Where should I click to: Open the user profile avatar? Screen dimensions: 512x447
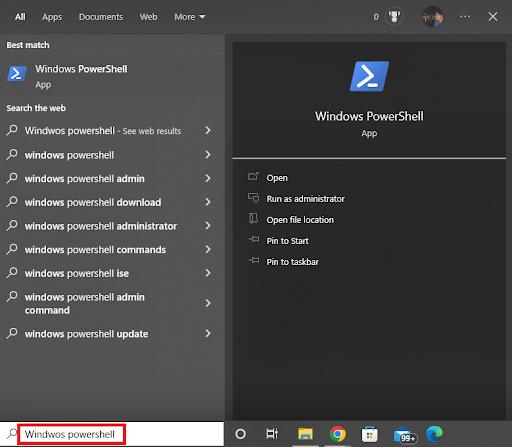click(x=432, y=16)
